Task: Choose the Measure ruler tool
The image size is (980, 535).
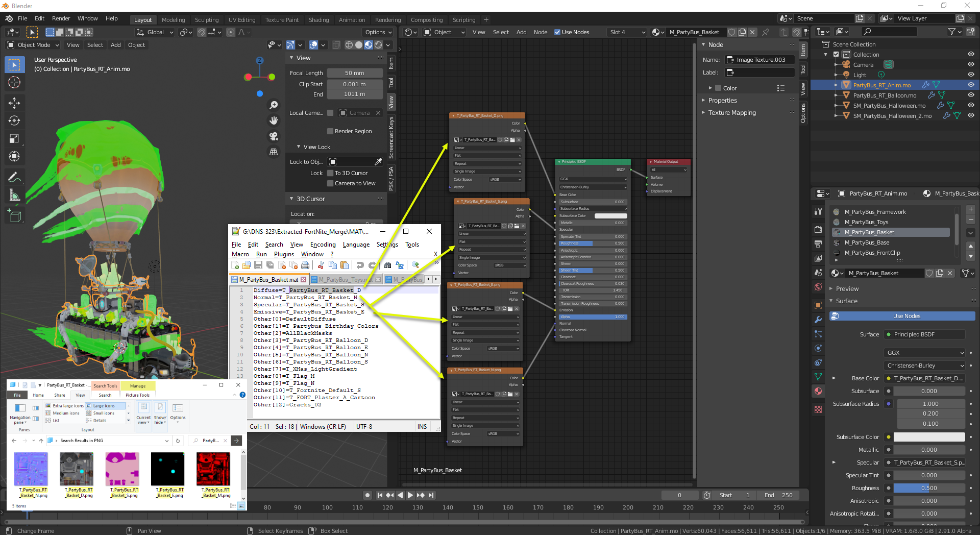Action: click(x=14, y=195)
